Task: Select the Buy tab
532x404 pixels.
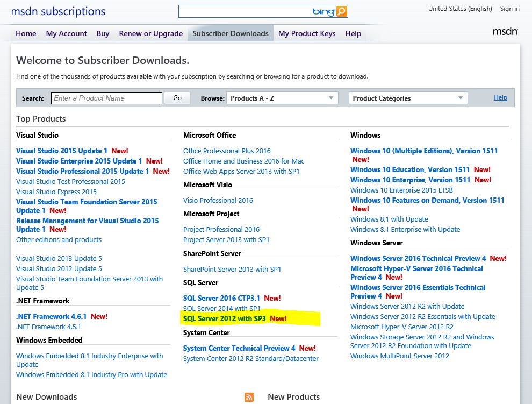Action: [103, 33]
